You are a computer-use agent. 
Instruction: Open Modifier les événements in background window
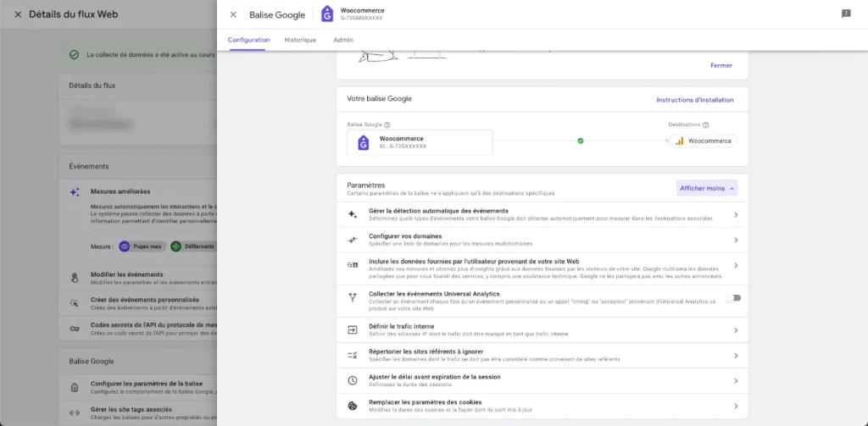[137, 279]
